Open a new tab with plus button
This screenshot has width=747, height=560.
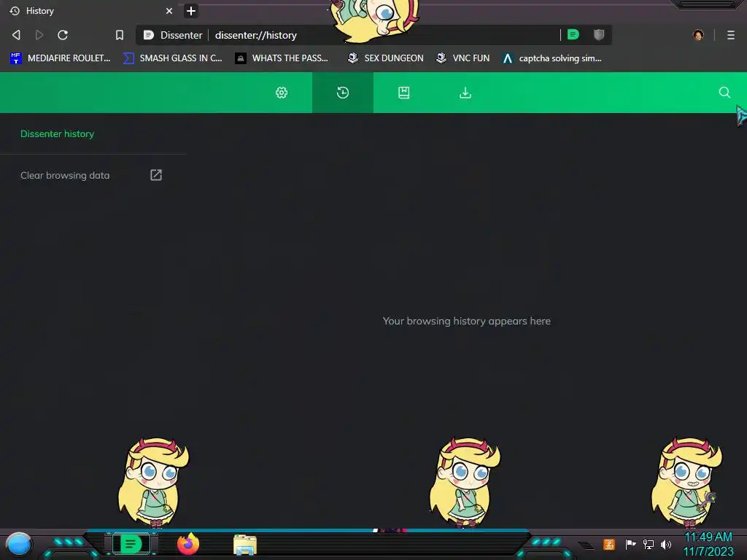[191, 11]
